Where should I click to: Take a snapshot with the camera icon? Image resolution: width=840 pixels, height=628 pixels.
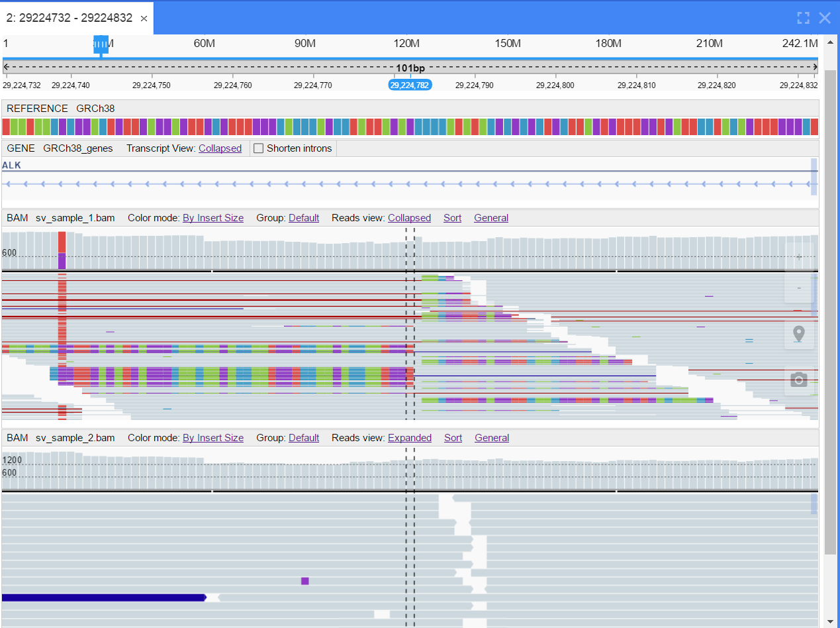tap(799, 380)
